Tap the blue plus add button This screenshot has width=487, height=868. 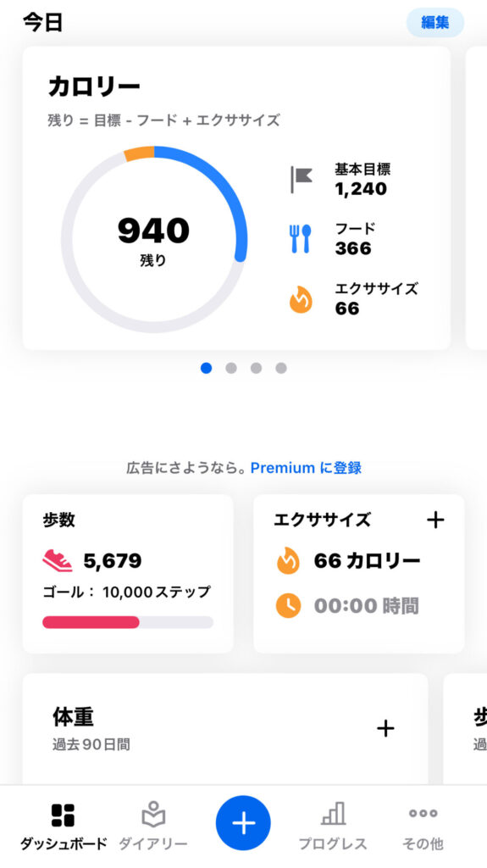point(243,823)
